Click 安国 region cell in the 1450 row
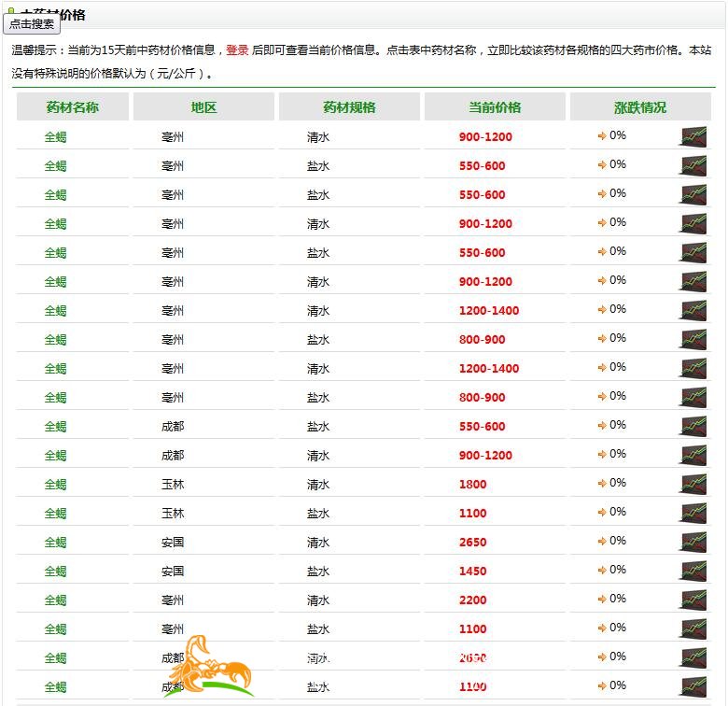This screenshot has width=728, height=706. [173, 572]
